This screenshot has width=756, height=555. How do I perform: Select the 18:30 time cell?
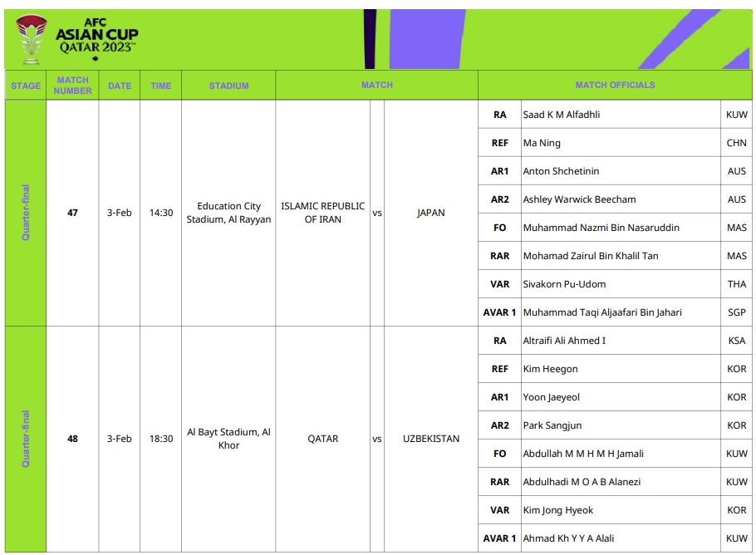(161, 439)
